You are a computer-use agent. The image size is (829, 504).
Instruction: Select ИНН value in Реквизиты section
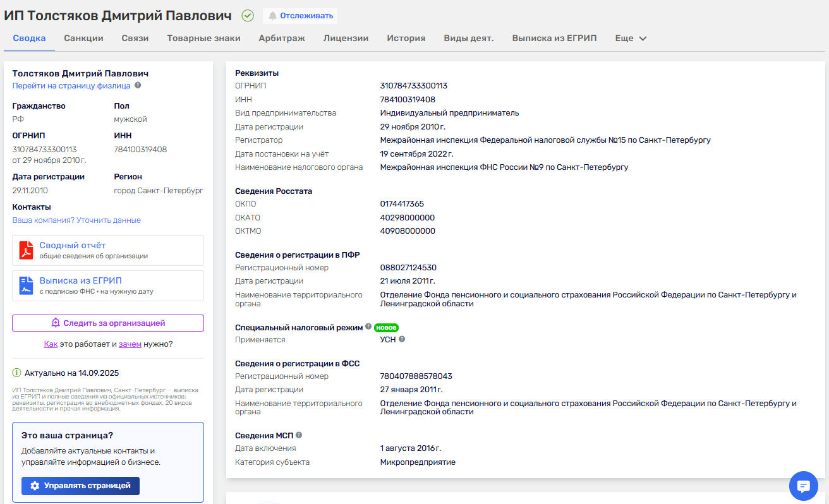(408, 100)
